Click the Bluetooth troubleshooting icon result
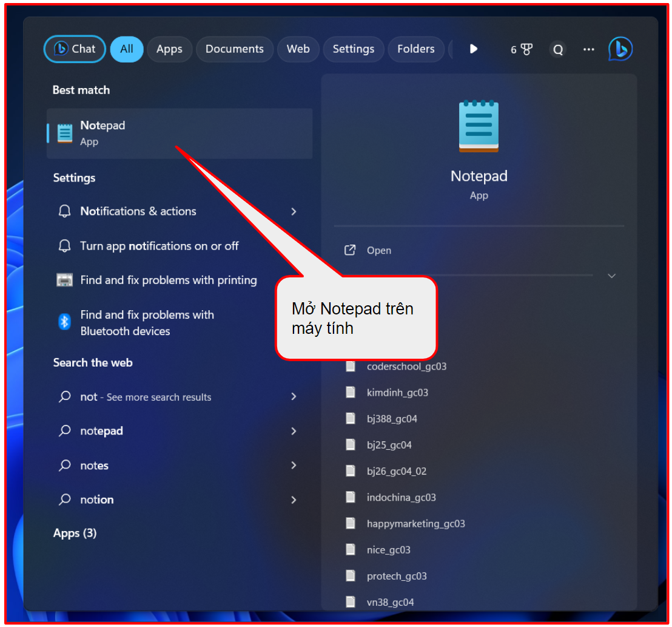The image size is (672, 627). click(64, 322)
